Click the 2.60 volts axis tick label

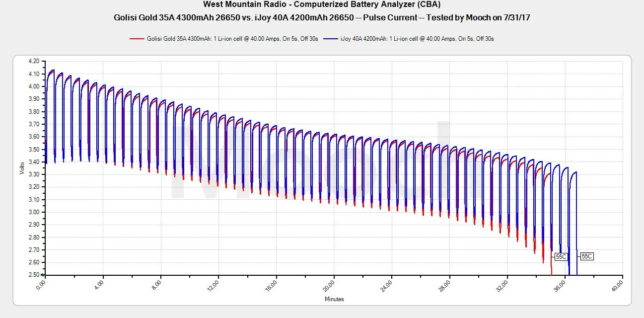coord(34,262)
